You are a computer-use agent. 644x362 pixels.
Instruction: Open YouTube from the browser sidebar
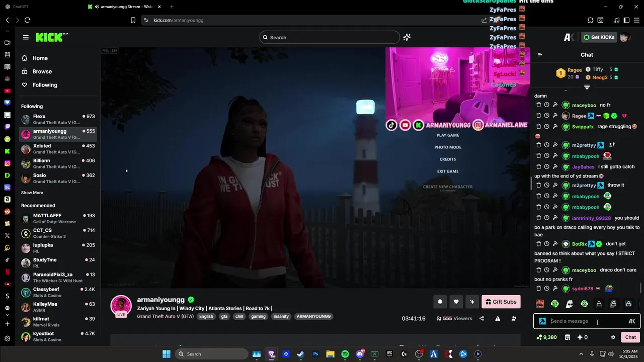[7, 91]
